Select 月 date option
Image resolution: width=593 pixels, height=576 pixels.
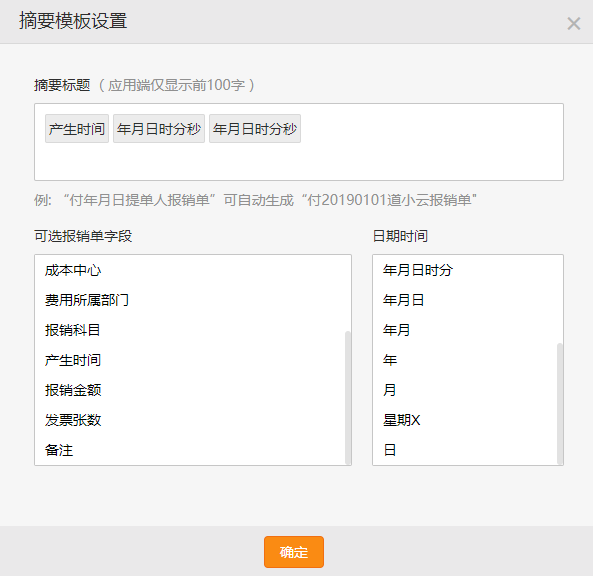(x=389, y=390)
